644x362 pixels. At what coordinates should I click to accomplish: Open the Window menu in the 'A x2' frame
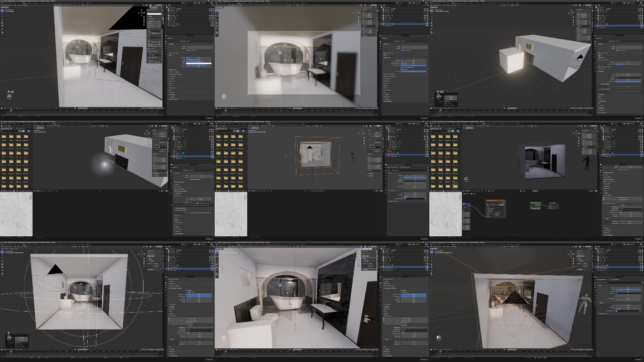pos(15,3)
